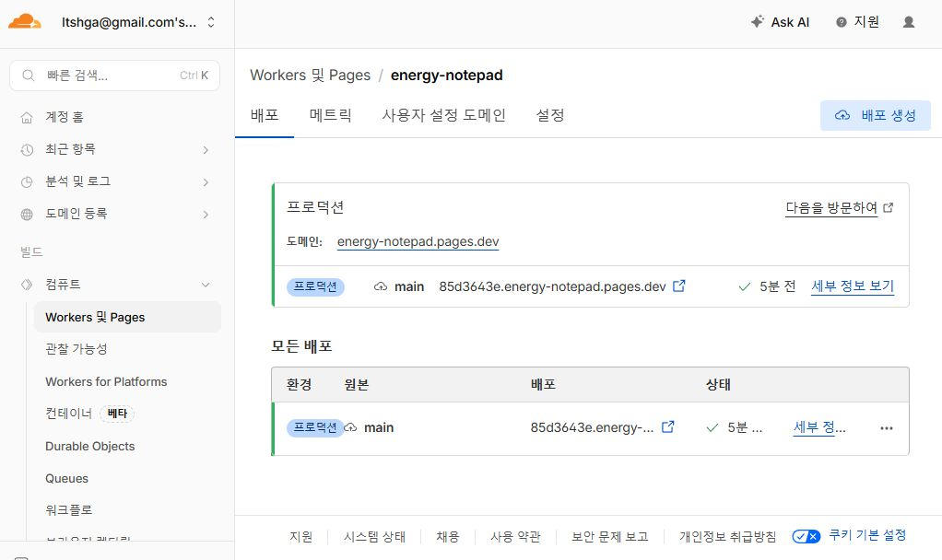
Task: Click the 지원 footer link
Action: [x=301, y=537]
